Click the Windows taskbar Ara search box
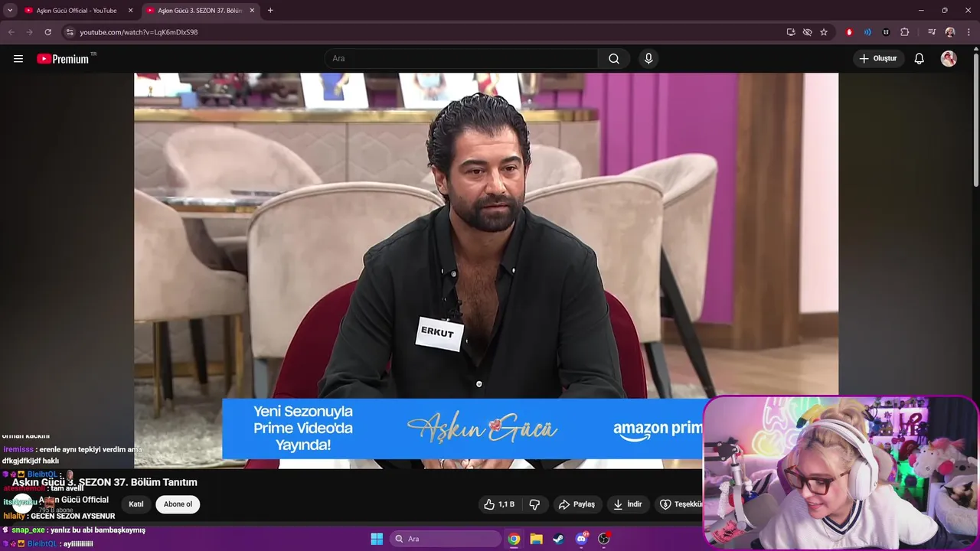 pyautogui.click(x=446, y=539)
